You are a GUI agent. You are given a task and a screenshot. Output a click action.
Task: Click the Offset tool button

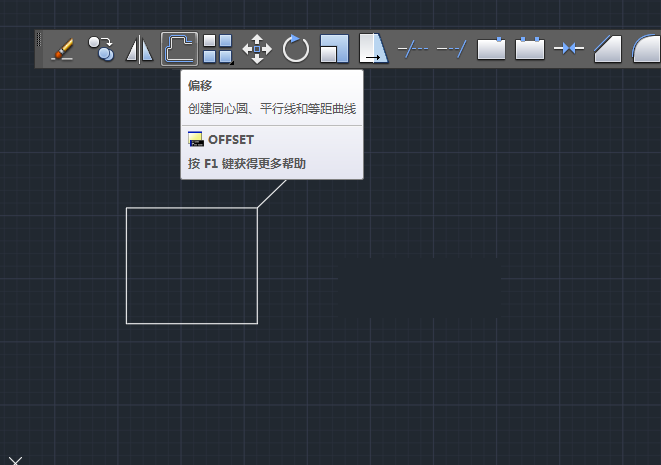pyautogui.click(x=179, y=48)
